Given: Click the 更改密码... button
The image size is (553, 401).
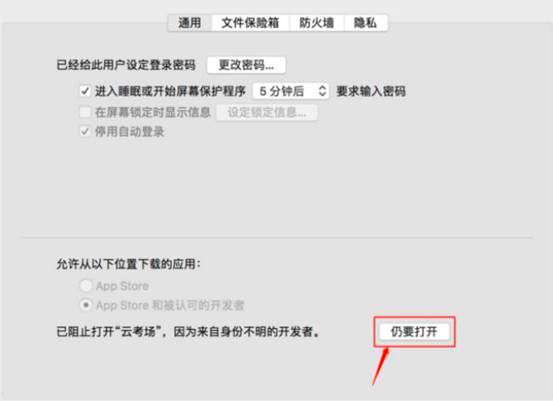Looking at the screenshot, I should (246, 65).
